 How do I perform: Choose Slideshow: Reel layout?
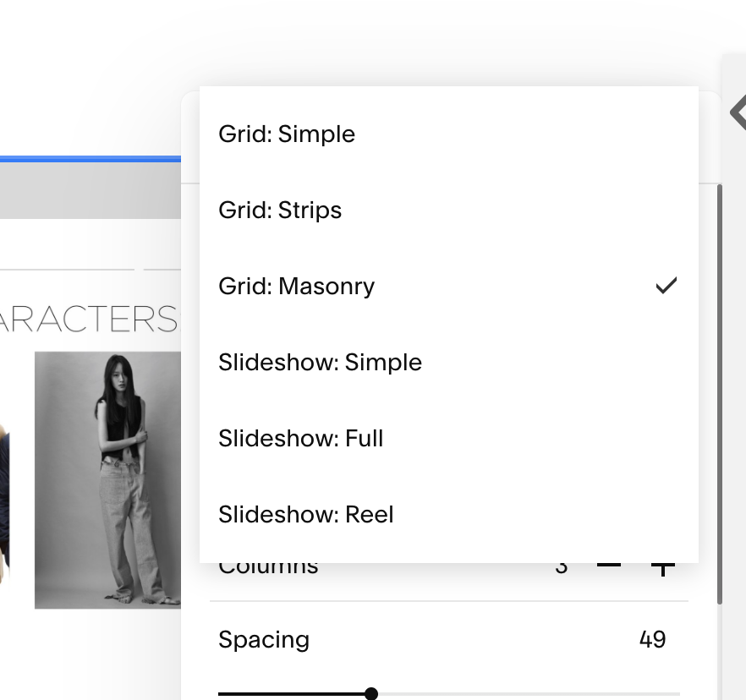(448, 515)
